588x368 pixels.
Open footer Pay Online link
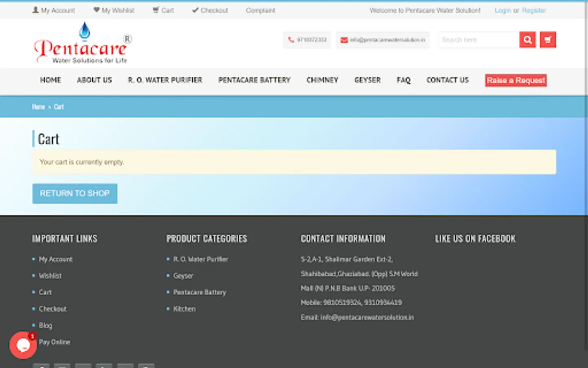(55, 342)
